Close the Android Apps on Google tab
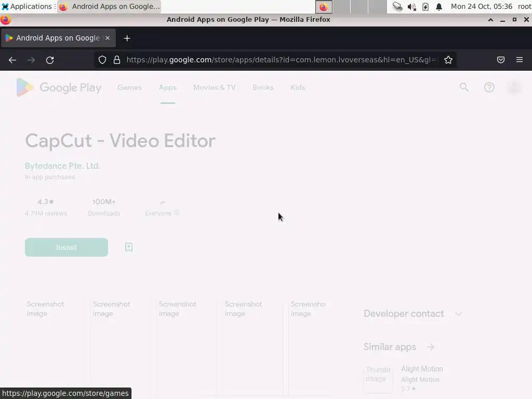Screen dimensions: 532x399 coord(108,38)
